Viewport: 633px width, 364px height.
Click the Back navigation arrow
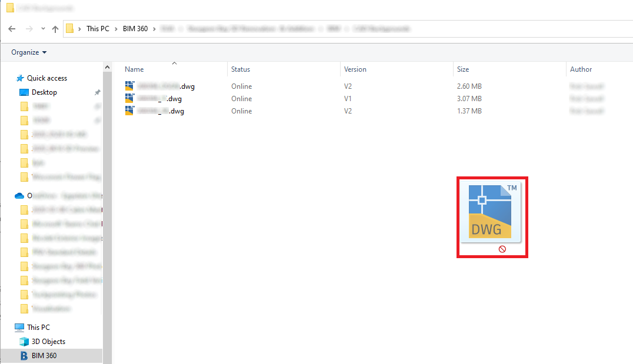[x=12, y=28]
